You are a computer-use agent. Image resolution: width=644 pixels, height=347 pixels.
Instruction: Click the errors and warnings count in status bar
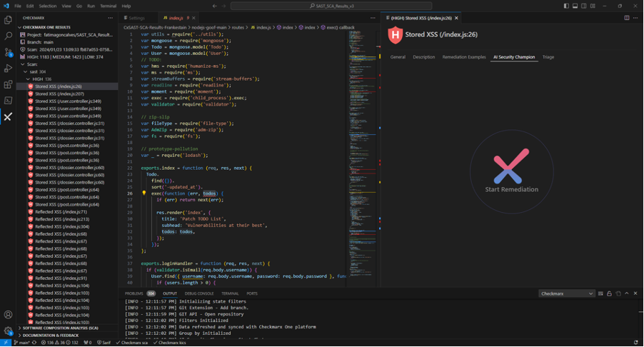(x=59, y=343)
